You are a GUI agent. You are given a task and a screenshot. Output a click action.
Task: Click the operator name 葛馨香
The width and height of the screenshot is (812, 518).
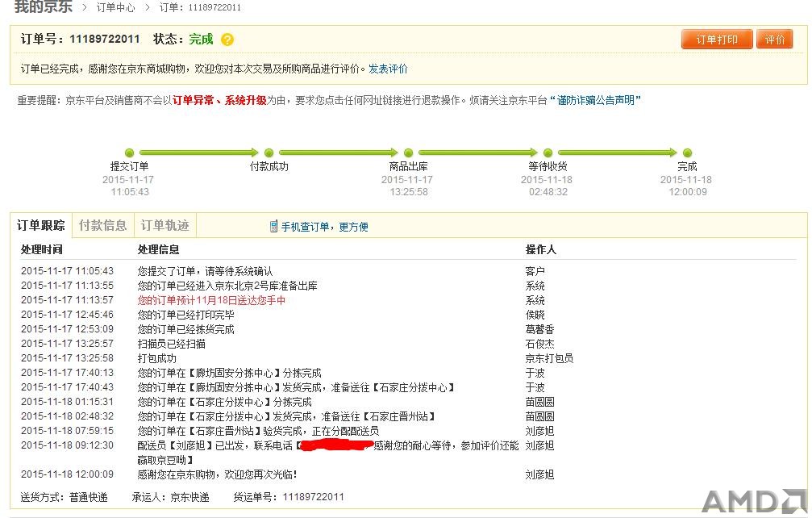539,329
